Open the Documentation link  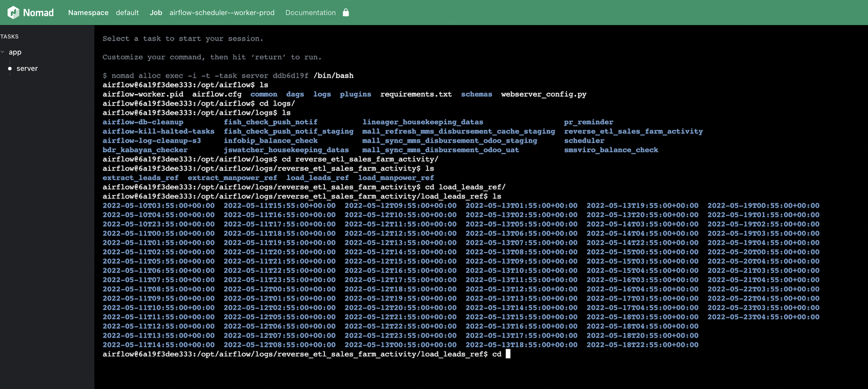310,13
